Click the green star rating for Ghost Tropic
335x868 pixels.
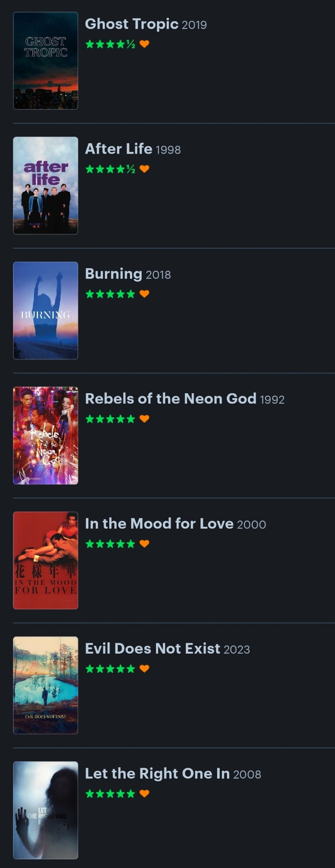(110, 44)
